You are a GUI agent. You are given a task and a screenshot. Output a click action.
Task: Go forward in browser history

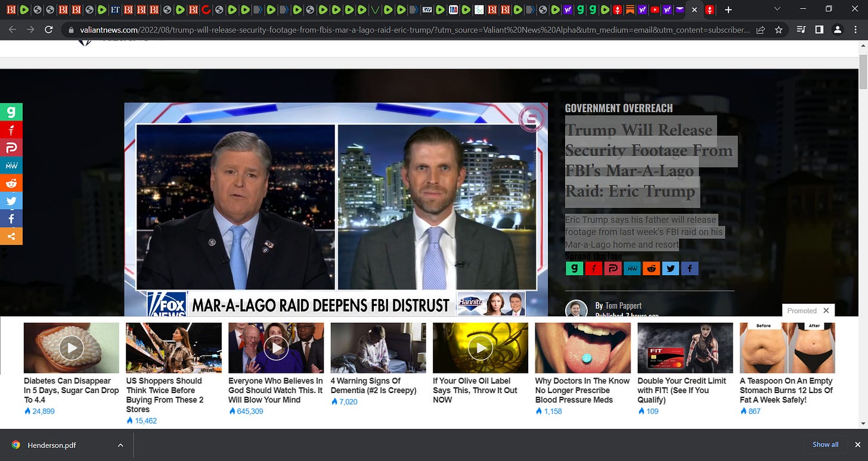pos(30,30)
